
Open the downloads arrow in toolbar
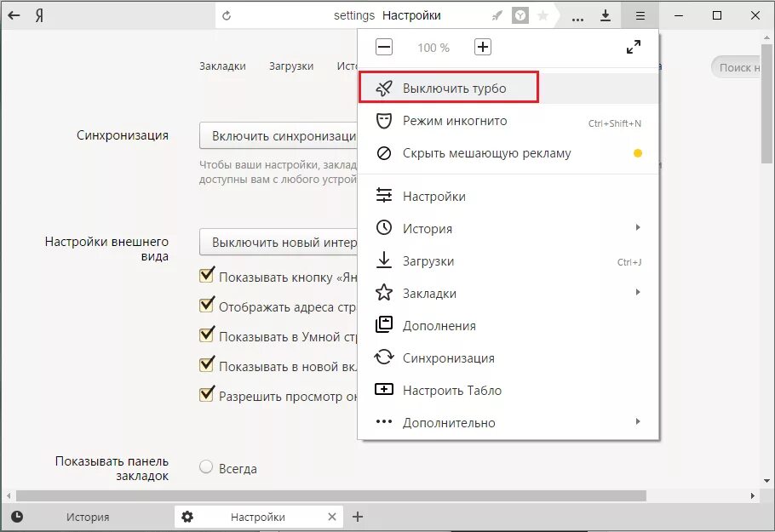606,16
